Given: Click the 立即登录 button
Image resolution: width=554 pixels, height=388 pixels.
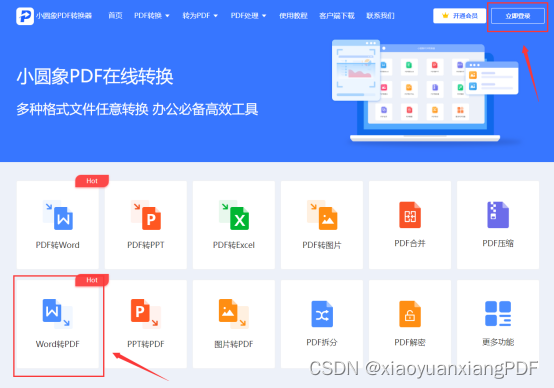Looking at the screenshot, I should pyautogui.click(x=518, y=16).
